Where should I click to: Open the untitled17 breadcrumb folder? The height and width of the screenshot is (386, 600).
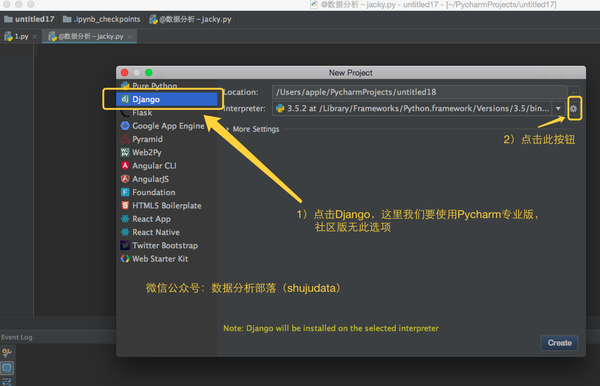tap(29, 19)
